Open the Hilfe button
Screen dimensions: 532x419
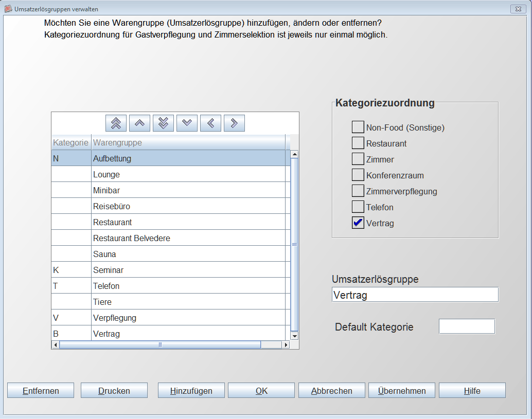coord(472,391)
